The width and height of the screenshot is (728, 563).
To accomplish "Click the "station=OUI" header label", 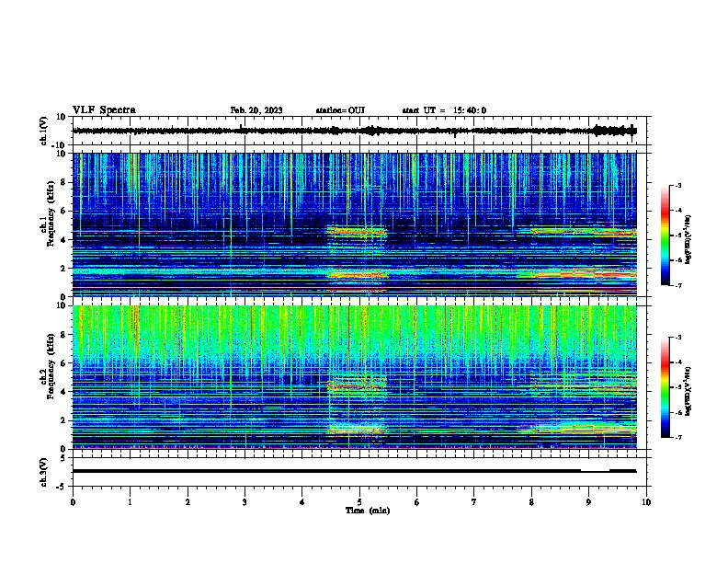I will [x=340, y=110].
